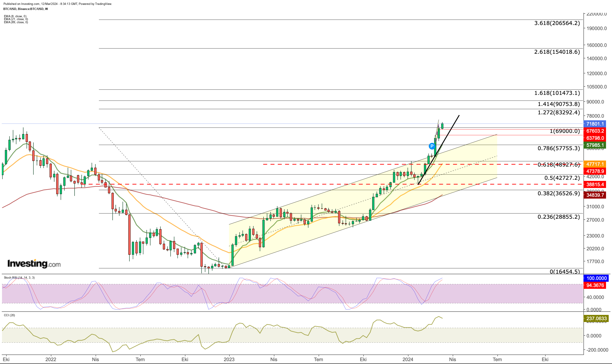Select the 1.272(83292.4) Fibonacci label

click(559, 112)
